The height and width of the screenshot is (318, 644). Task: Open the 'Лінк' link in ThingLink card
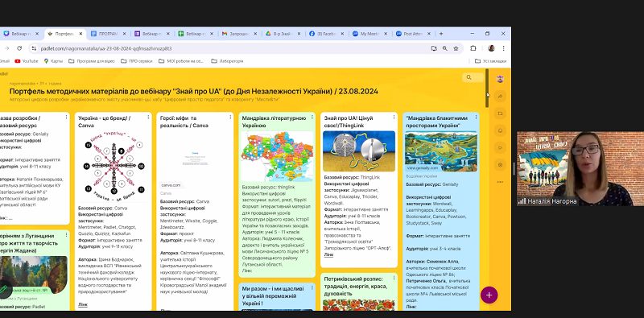point(328,254)
